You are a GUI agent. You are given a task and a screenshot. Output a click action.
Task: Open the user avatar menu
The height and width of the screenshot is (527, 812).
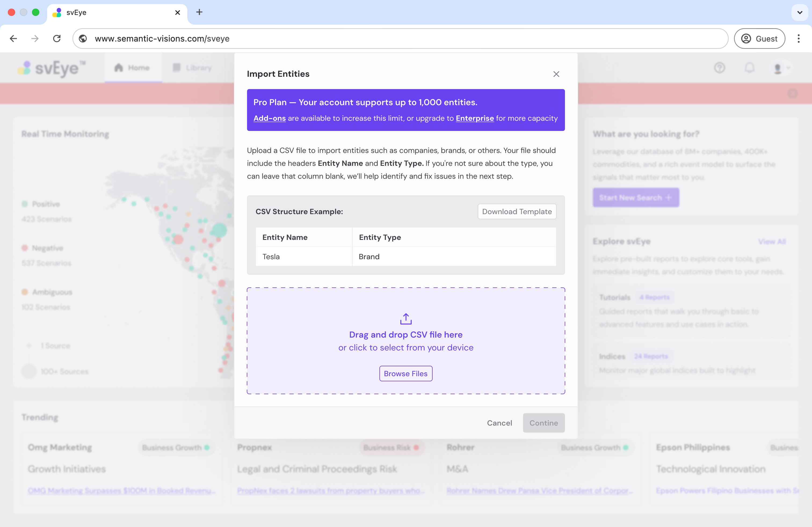click(x=781, y=68)
